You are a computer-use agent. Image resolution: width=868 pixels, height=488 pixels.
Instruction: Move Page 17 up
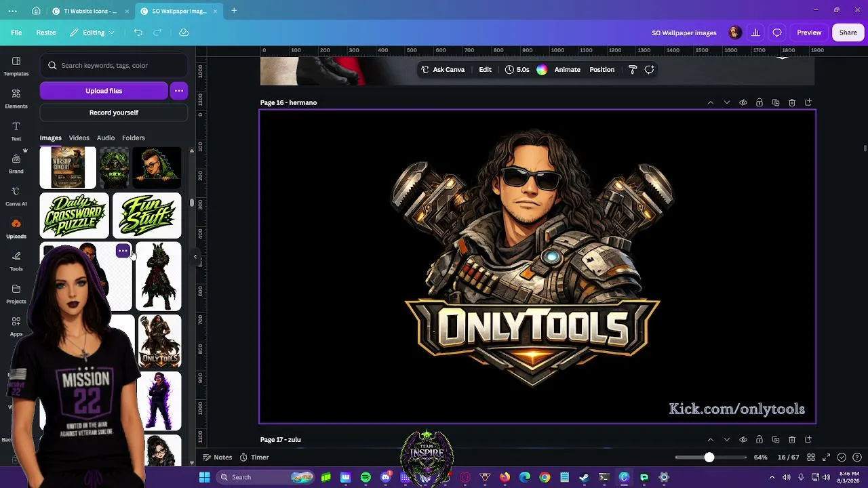point(711,439)
